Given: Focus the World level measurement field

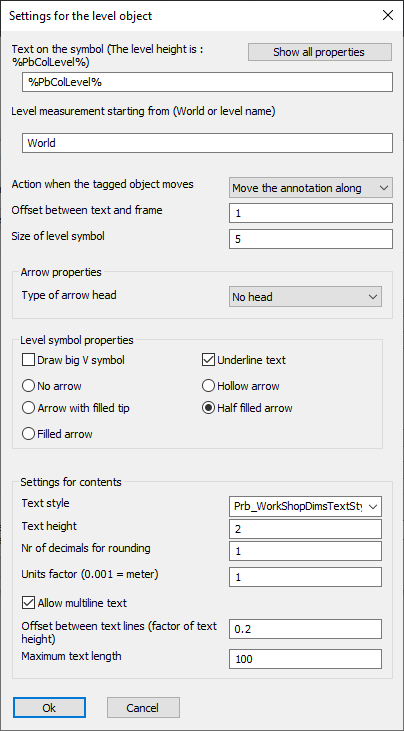Looking at the screenshot, I should point(207,143).
